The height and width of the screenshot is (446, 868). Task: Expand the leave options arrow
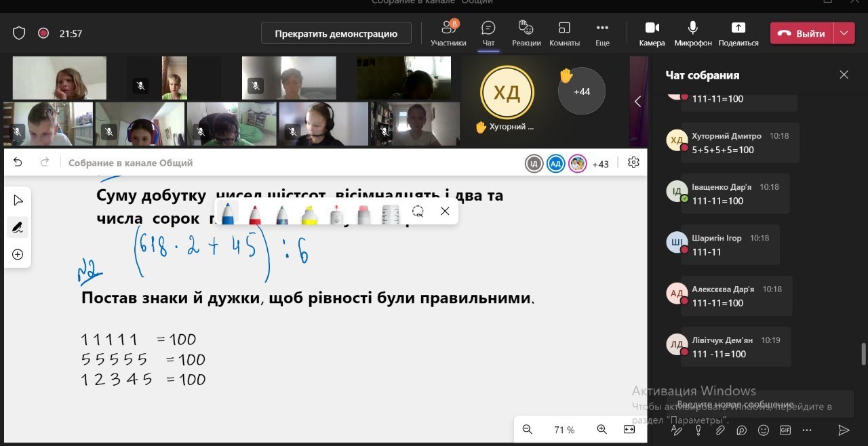[844, 33]
